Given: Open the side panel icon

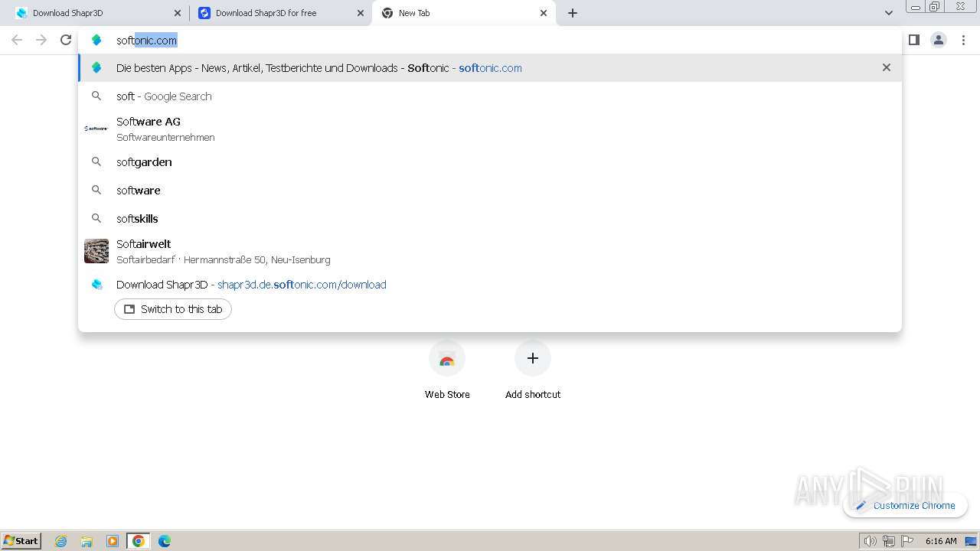Looking at the screenshot, I should (914, 40).
